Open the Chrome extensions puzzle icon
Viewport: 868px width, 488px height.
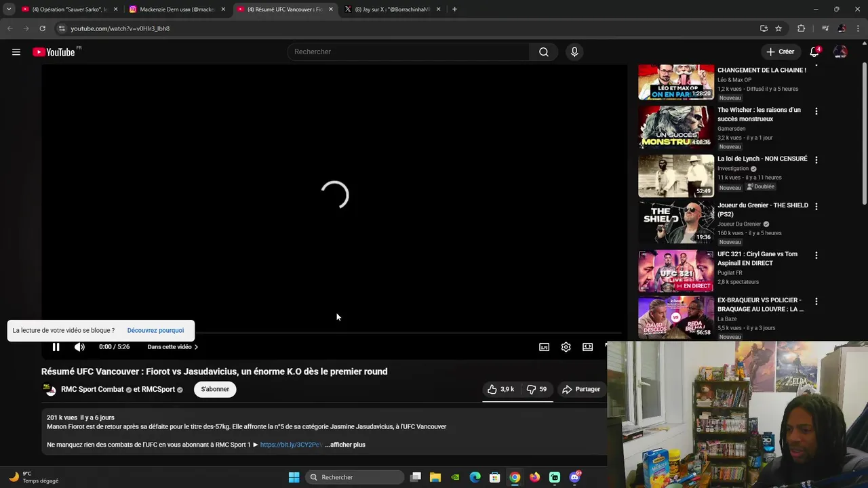click(x=801, y=28)
